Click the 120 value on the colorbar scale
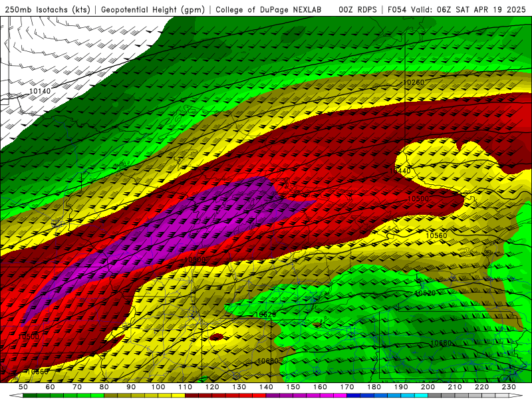This screenshot has width=532, height=399. (212, 387)
